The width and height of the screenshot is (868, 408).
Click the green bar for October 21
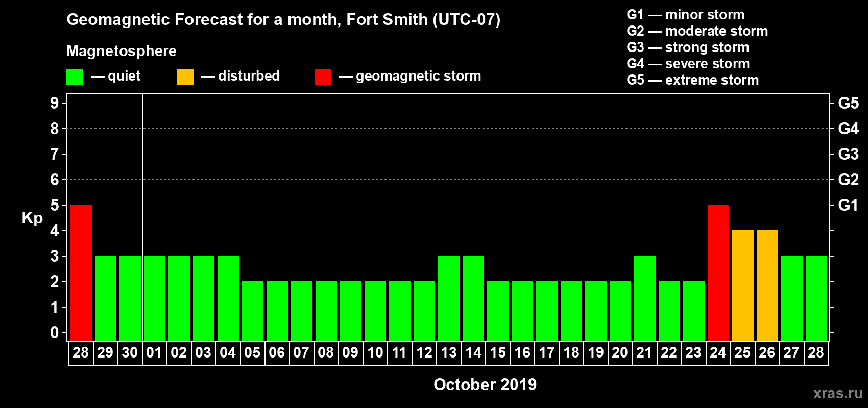tap(645, 298)
